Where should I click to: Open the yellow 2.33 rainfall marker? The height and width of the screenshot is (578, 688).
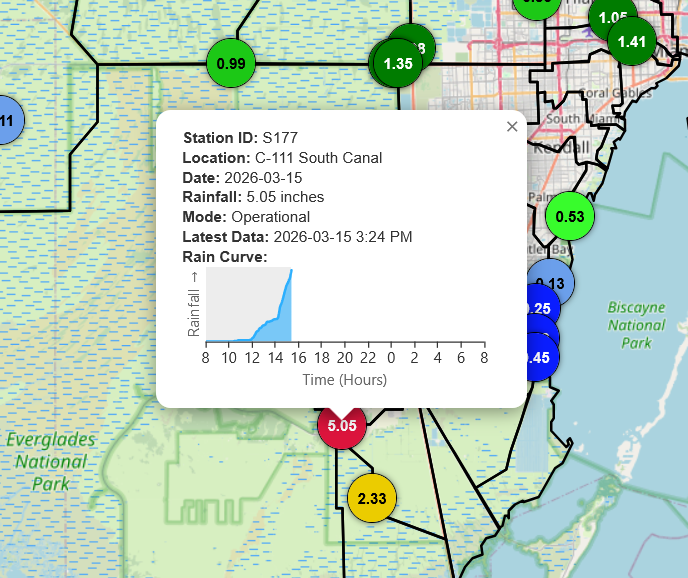pos(372,499)
